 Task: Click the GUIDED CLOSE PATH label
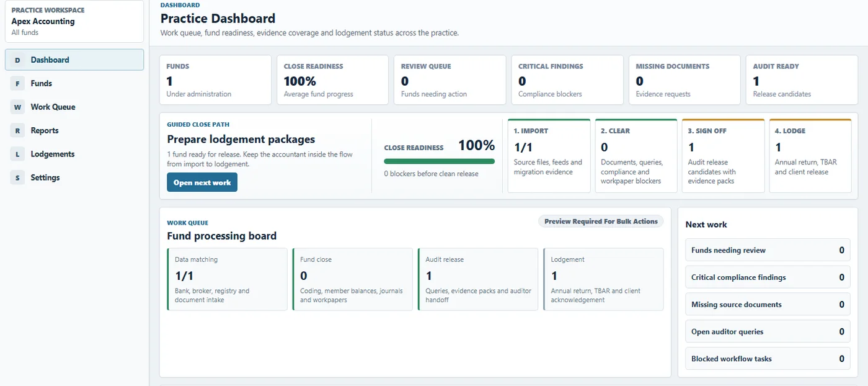pyautogui.click(x=198, y=125)
